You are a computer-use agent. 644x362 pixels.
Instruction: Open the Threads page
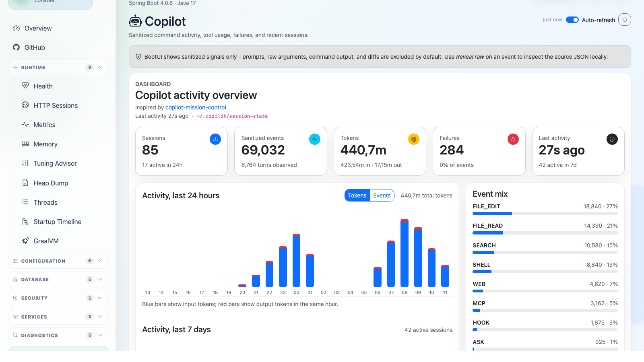(62, 202)
